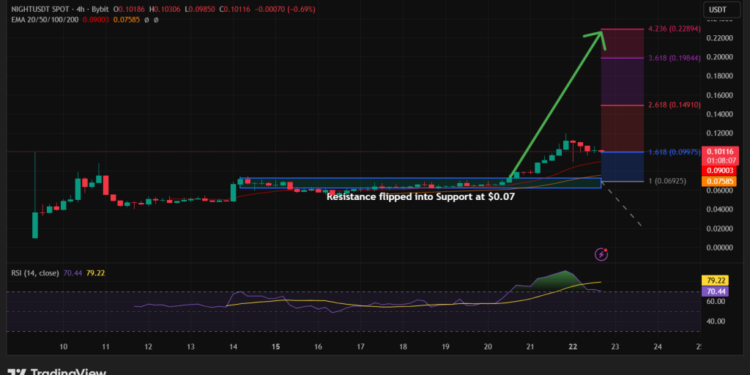This screenshot has height=375, width=750.
Task: Click the orange EMA price tag 0.07585 on axis
Action: [x=720, y=181]
